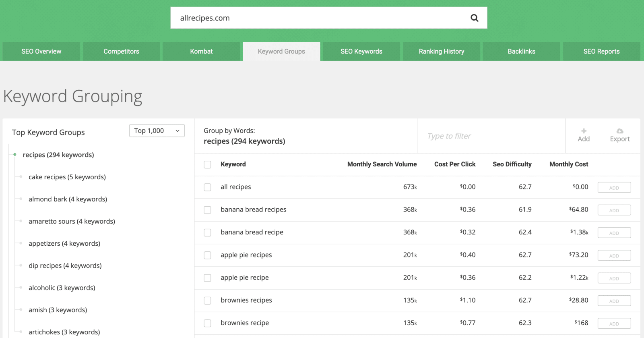Click the 'banana bread recipes' keyword
The image size is (644, 338).
tap(254, 209)
